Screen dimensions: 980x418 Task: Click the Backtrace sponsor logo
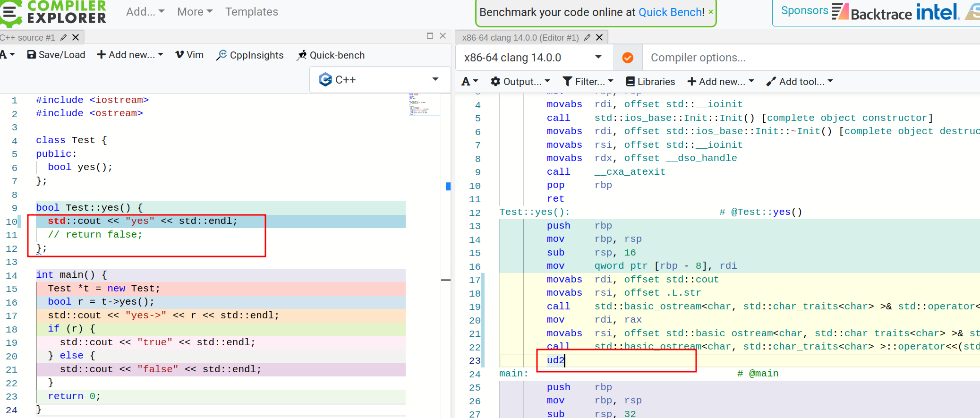872,12
